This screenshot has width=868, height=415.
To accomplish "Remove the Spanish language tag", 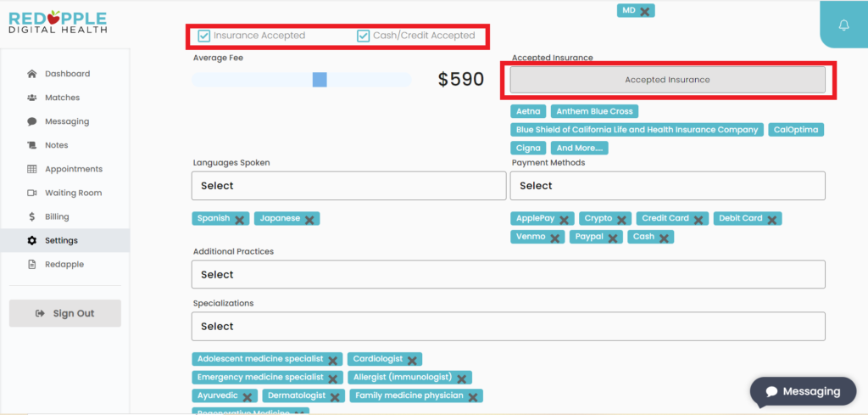I will pyautogui.click(x=240, y=220).
